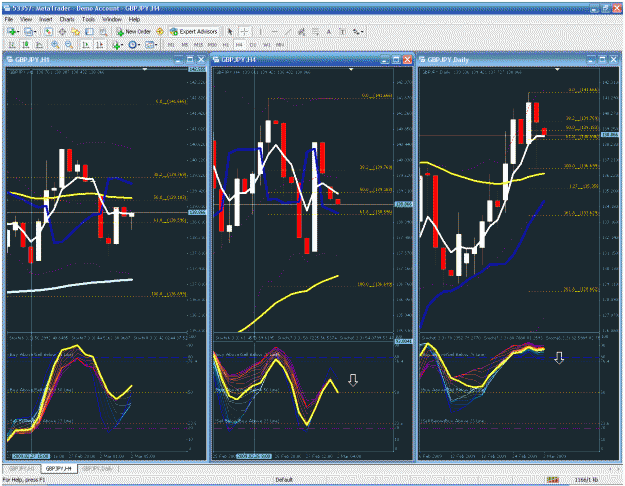Open the Charts menu
The image size is (625, 486).
click(67, 19)
